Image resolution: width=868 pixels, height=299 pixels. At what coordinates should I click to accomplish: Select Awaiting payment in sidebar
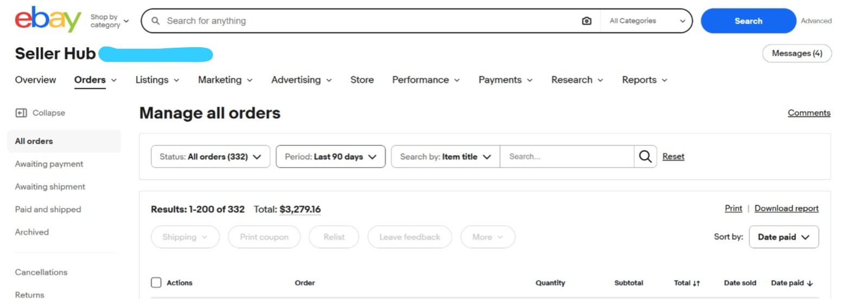point(49,164)
